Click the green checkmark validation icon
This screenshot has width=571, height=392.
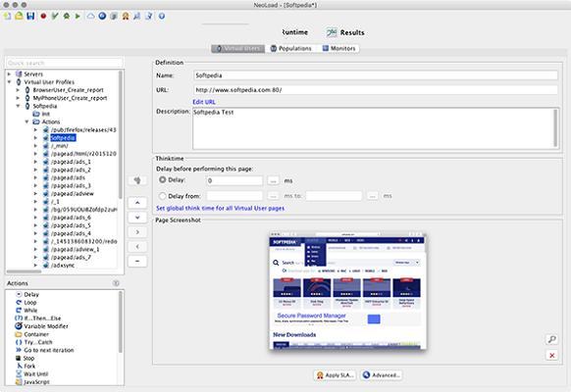tap(55, 16)
